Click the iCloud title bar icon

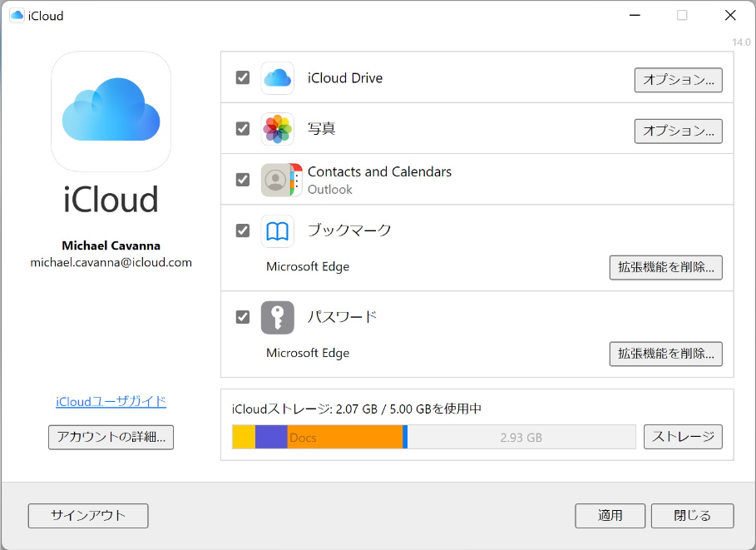coord(17,15)
